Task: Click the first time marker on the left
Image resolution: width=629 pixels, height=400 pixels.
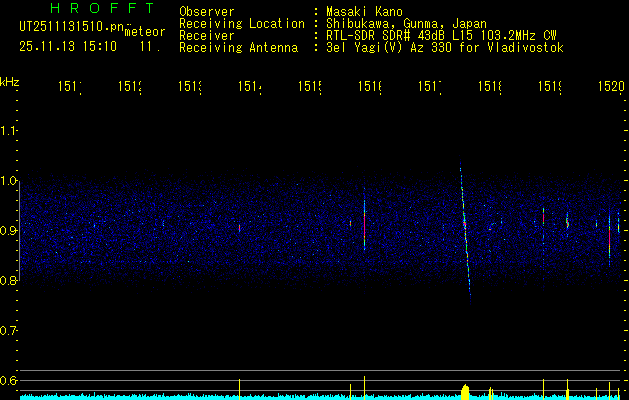Action: pos(70,88)
